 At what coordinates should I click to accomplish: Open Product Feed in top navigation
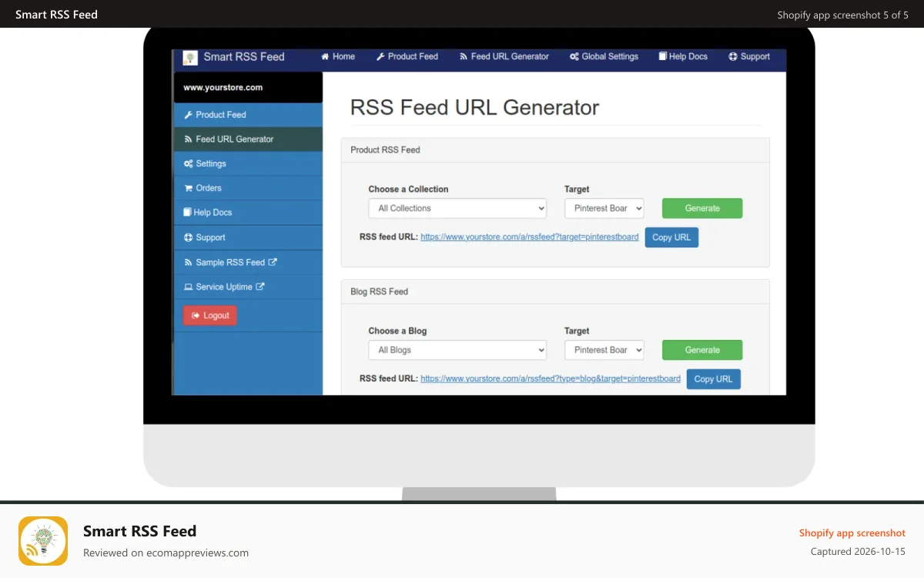(407, 57)
